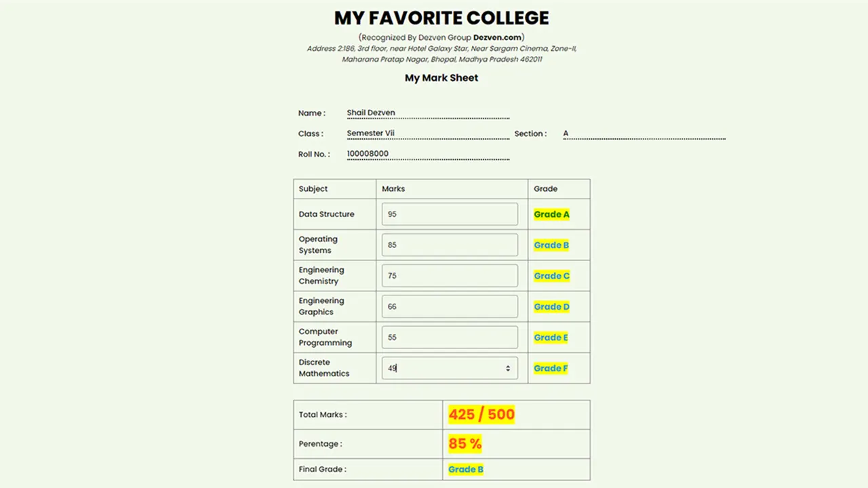The height and width of the screenshot is (488, 868).
Task: Click the Class field showing Semester Vii
Action: [427, 133]
